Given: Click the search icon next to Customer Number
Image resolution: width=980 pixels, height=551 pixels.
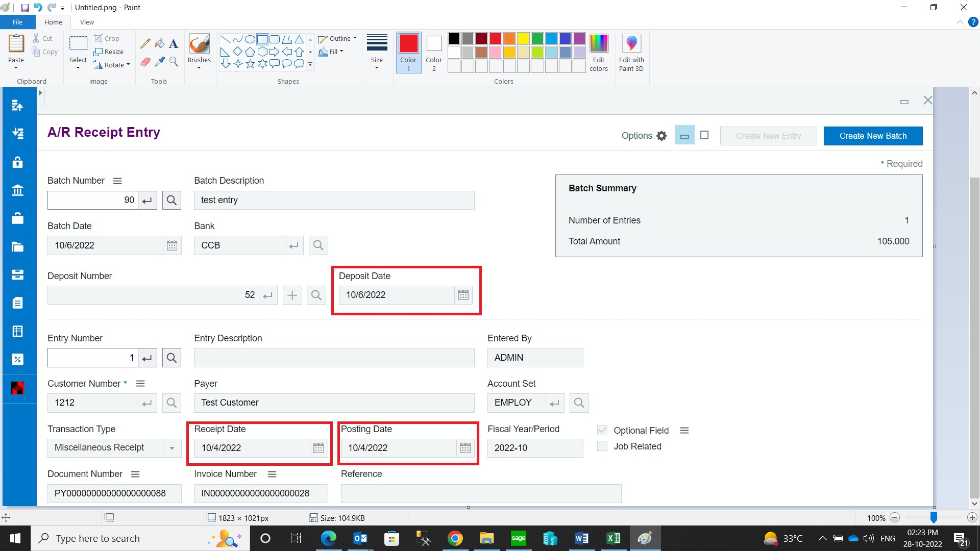Looking at the screenshot, I should click(x=171, y=403).
